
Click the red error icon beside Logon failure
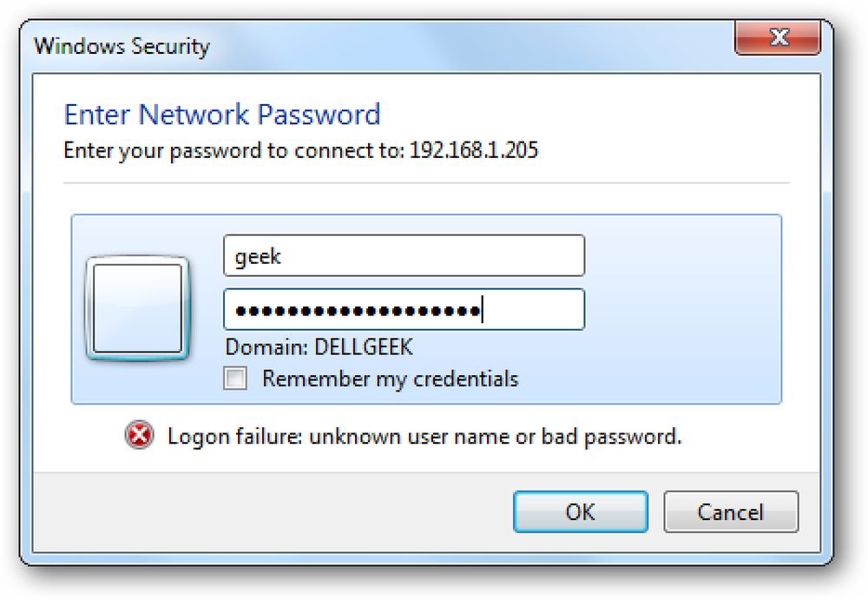[x=139, y=435]
